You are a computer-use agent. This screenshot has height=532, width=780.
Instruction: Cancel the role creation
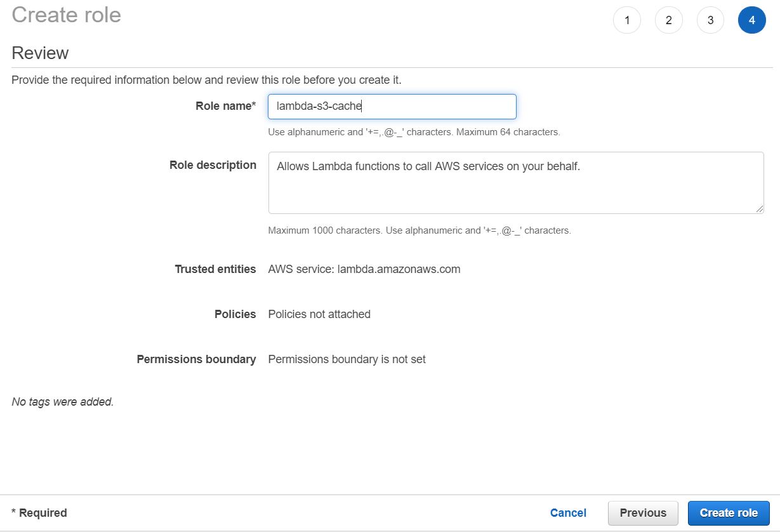568,513
